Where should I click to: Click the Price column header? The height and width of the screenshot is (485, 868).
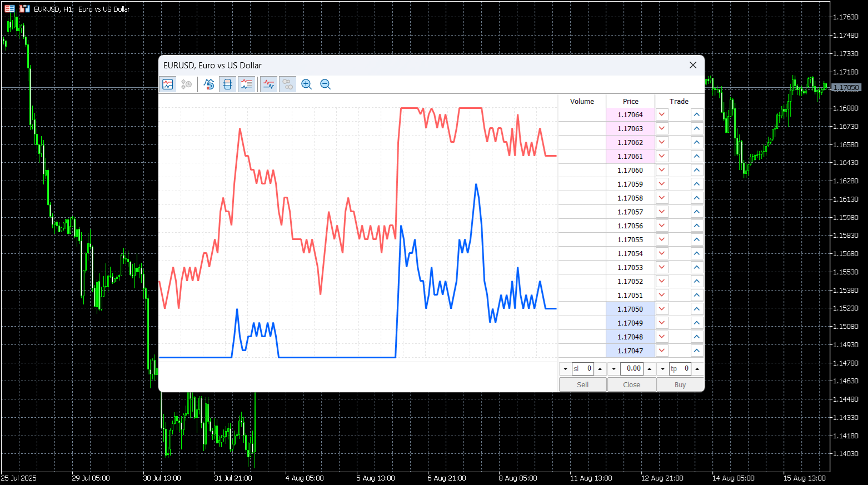click(x=631, y=101)
